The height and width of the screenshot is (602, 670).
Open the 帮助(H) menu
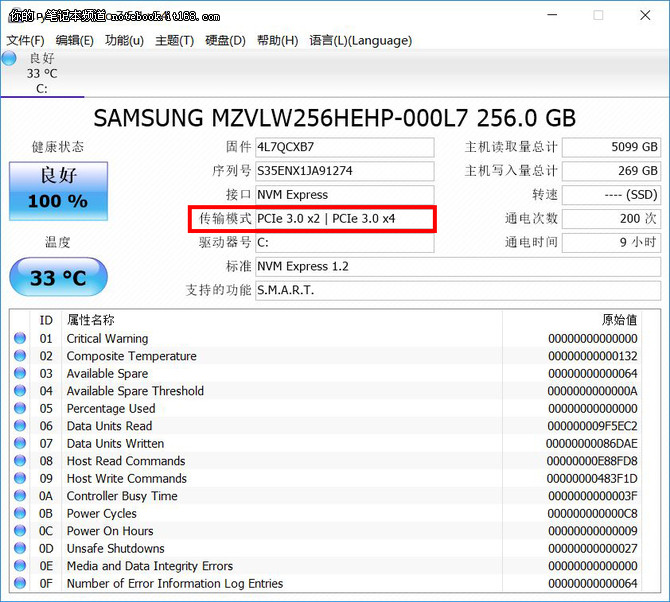[277, 41]
